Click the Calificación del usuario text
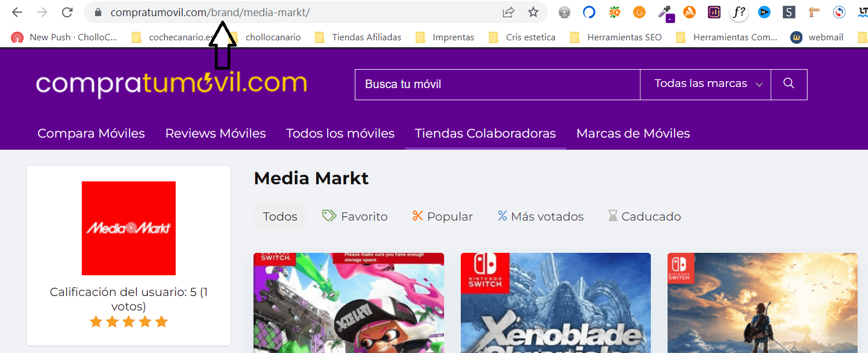Image resolution: width=868 pixels, height=353 pixels. [x=128, y=299]
